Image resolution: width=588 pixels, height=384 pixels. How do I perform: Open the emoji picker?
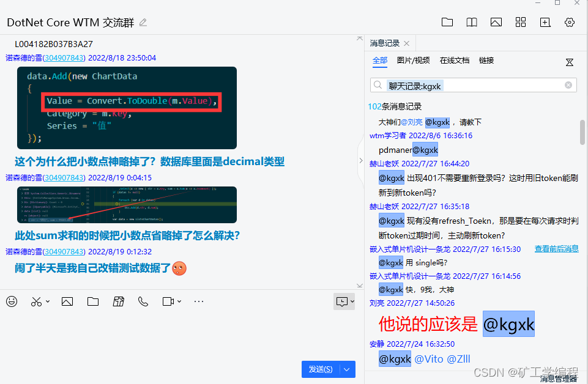[12, 301]
